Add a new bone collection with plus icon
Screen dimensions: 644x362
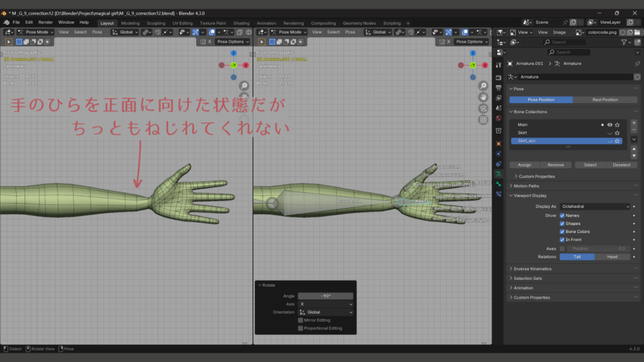633,123
